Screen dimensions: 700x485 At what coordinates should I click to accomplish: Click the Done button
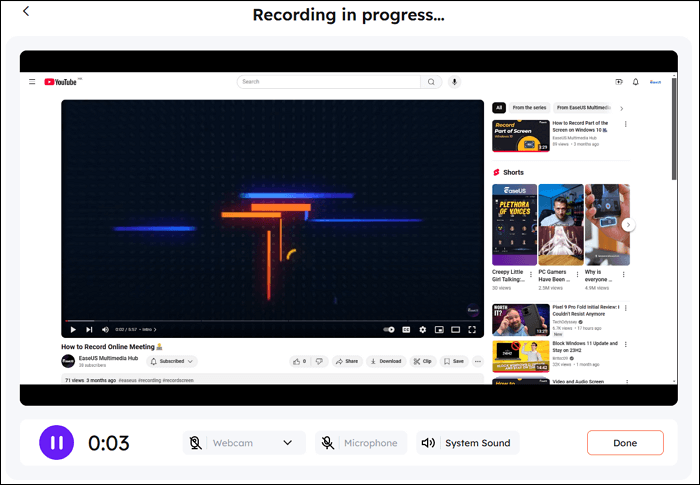point(624,443)
